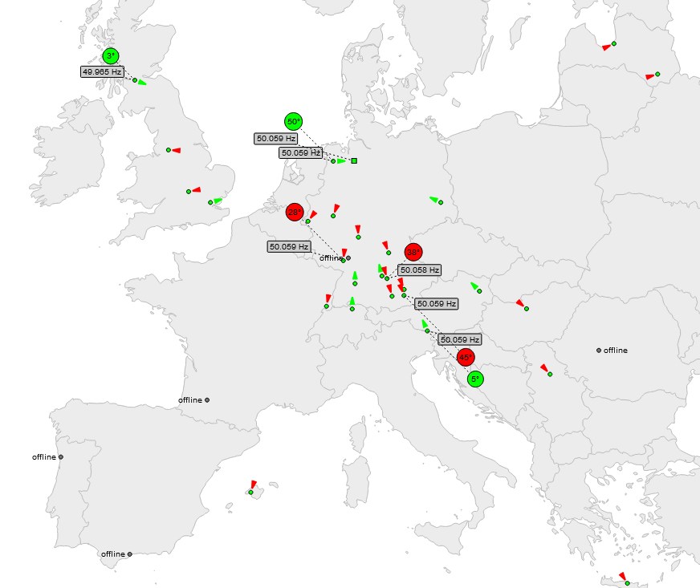Click the station marker in Serbia
700x588 pixels.
(x=550, y=375)
